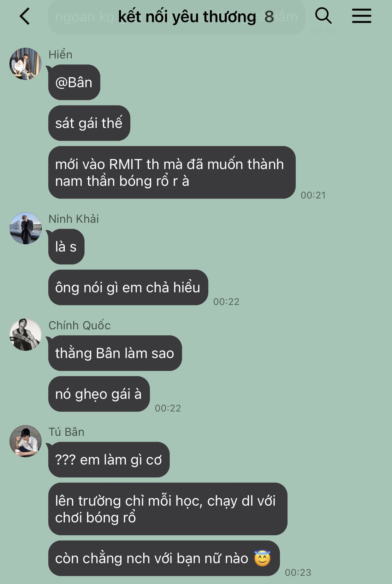Open the hamburger menu icon
Screen dimensions: 392x584
(x=361, y=16)
